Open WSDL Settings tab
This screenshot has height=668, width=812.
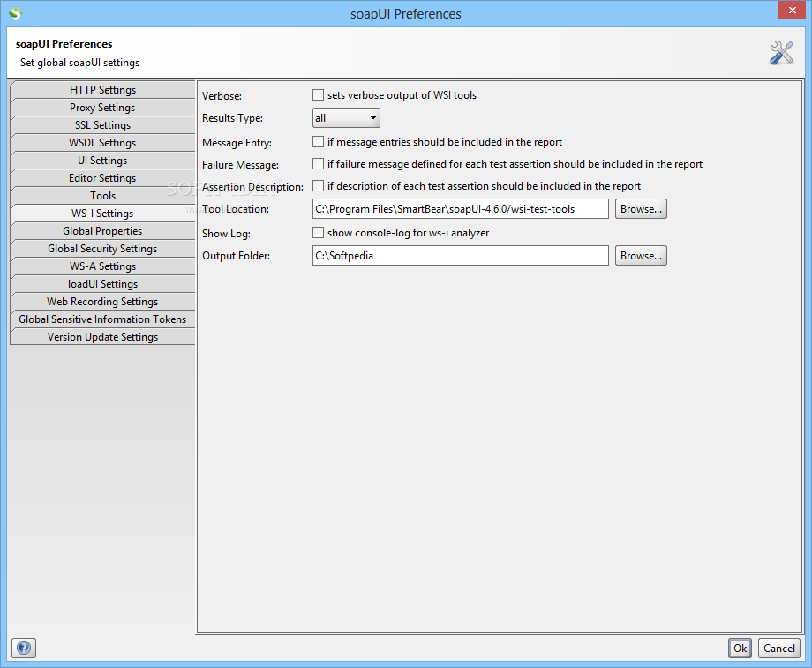[102, 142]
